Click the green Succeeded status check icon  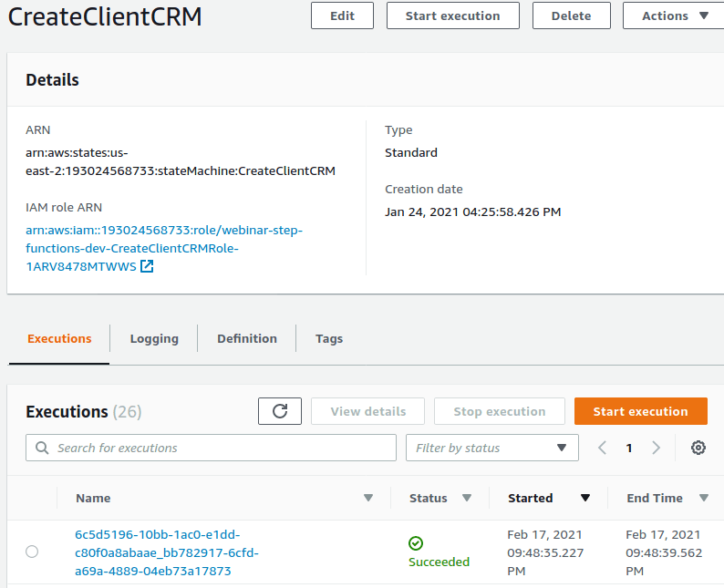coord(416,543)
